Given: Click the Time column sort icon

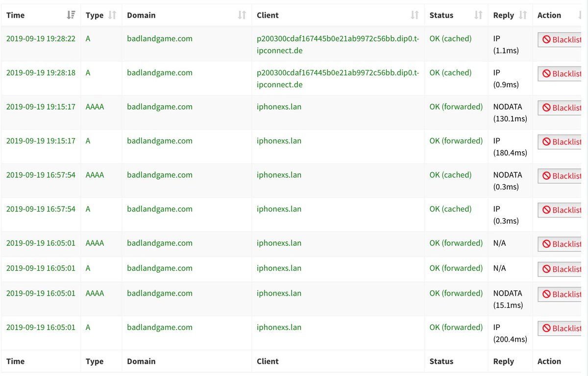Looking at the screenshot, I should 71,15.
